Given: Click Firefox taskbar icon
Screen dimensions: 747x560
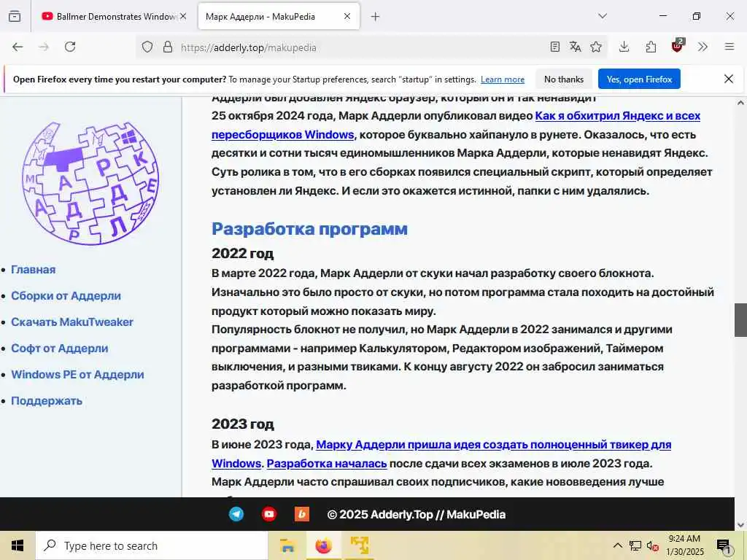Looking at the screenshot, I should tap(323, 545).
